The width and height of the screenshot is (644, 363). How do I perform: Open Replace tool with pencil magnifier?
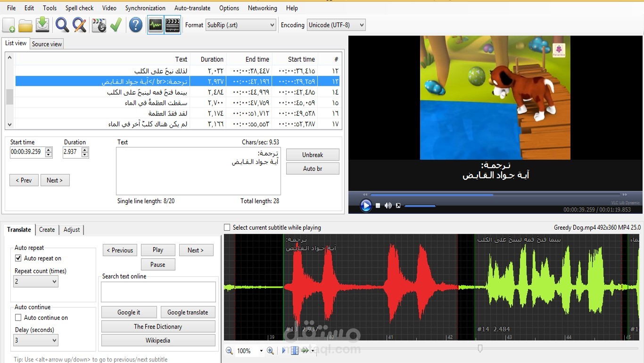coord(80,25)
